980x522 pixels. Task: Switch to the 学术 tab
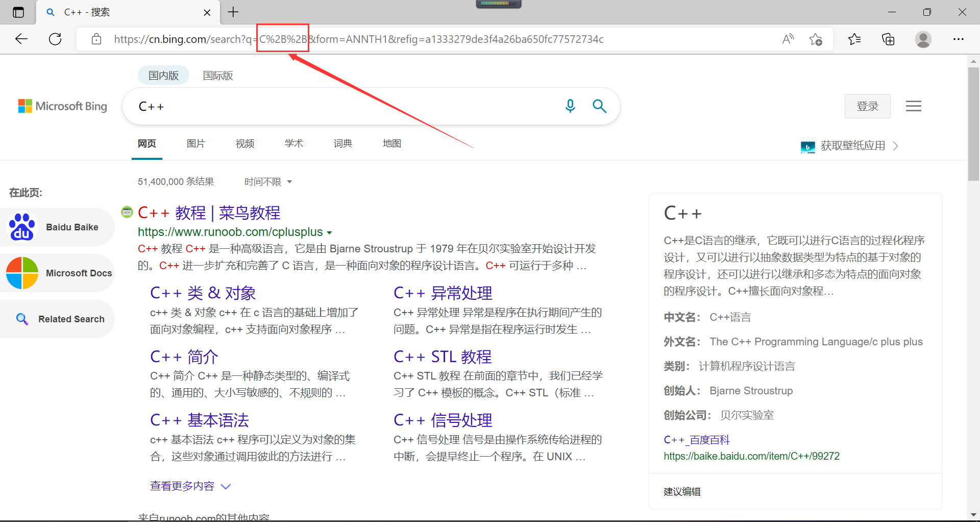coord(294,144)
